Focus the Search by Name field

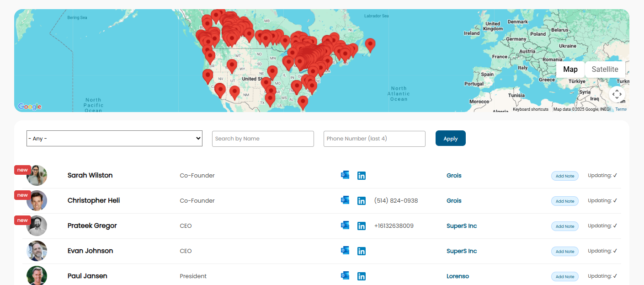(263, 139)
